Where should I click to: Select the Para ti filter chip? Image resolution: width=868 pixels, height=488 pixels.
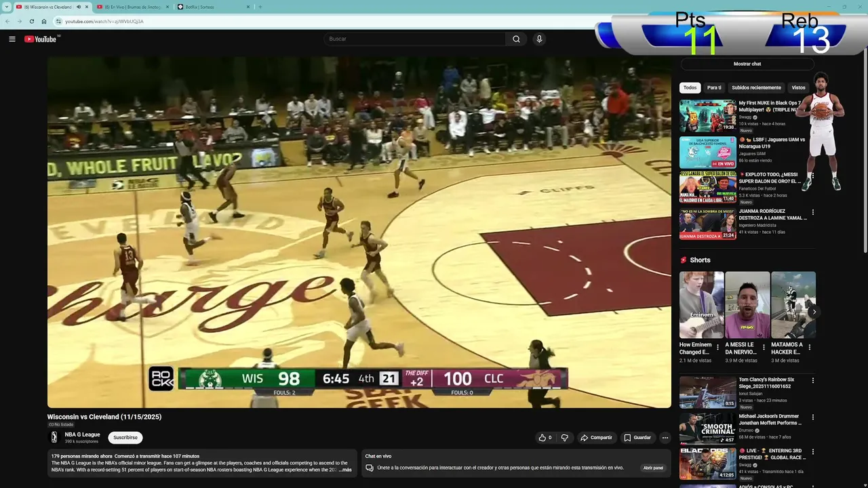click(714, 87)
